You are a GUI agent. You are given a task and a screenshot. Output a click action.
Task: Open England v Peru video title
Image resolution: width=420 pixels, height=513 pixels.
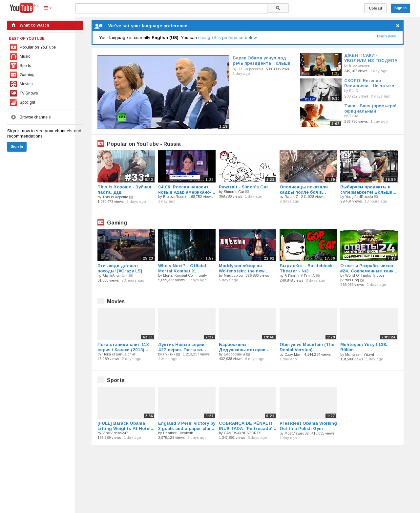(187, 426)
